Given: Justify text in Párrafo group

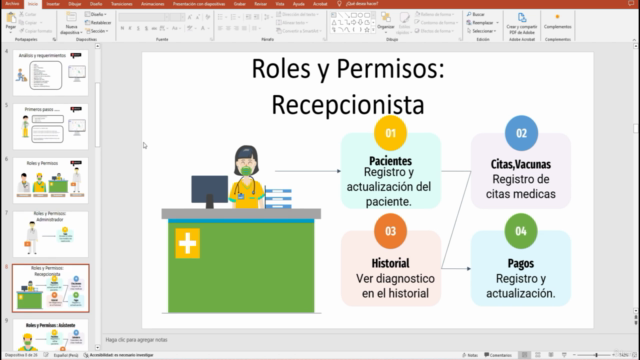Looking at the screenshot, I should pyautogui.click(x=244, y=28).
